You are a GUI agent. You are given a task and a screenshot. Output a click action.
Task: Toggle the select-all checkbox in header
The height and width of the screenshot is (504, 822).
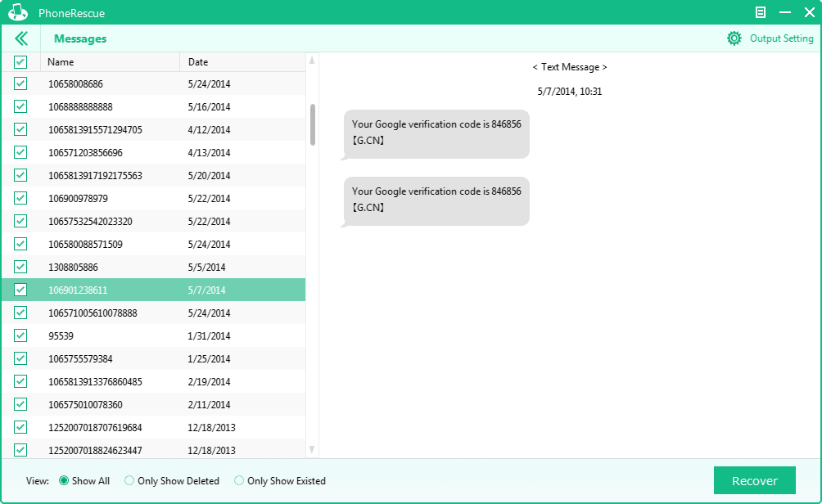tap(20, 62)
